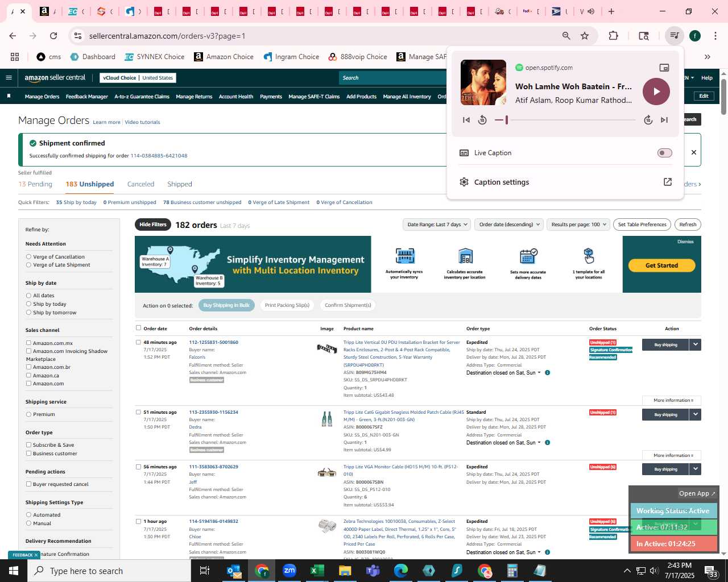728x582 pixels.
Task: Click the Hide Filters button
Action: coord(153,225)
